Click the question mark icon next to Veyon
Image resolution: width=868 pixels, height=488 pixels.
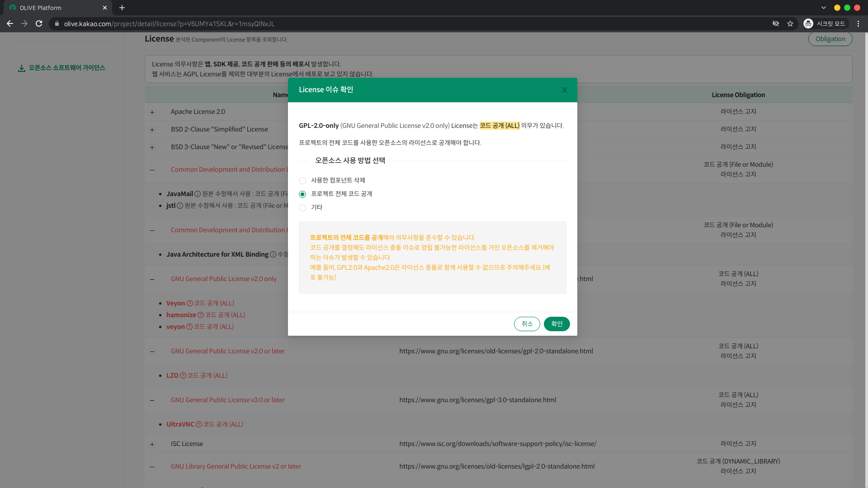click(189, 303)
